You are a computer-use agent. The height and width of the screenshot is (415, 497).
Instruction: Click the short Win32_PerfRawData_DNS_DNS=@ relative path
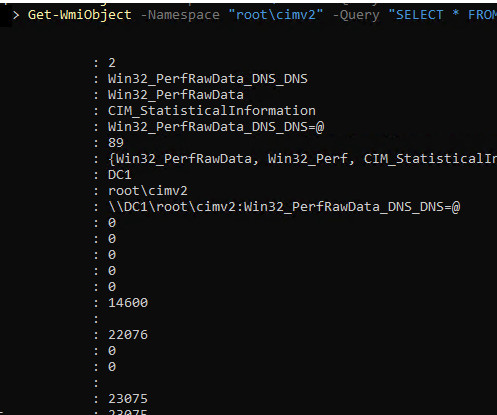(x=216, y=127)
